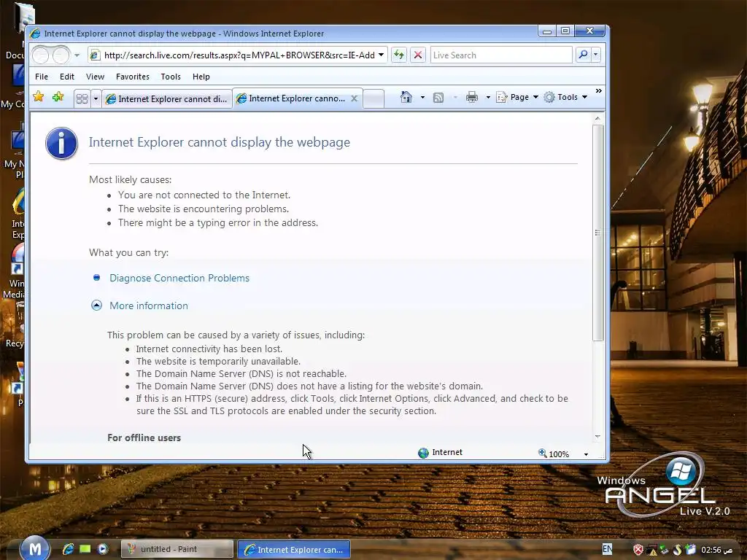
Task: Open the recent pages dropdown arrow
Action: pyautogui.click(x=77, y=55)
